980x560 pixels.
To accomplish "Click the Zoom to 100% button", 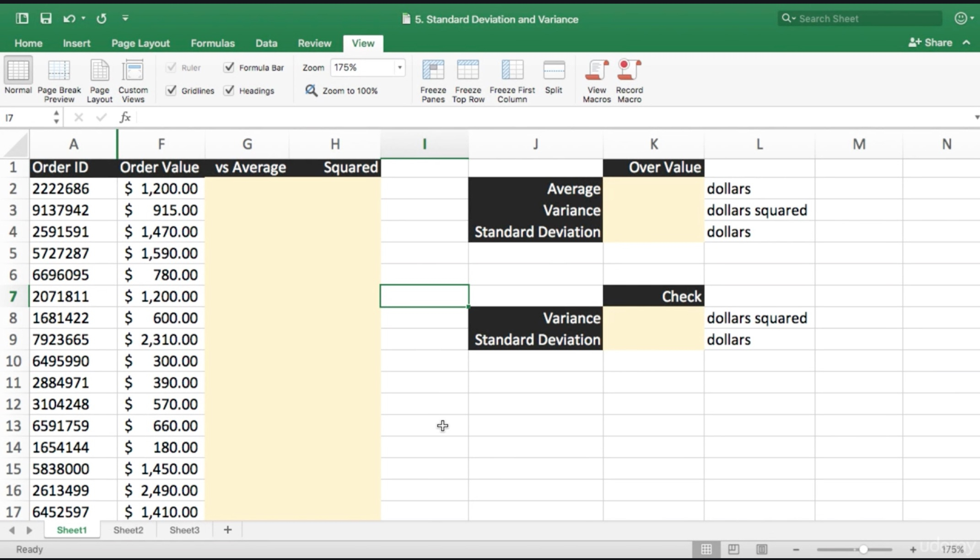I will coord(343,90).
